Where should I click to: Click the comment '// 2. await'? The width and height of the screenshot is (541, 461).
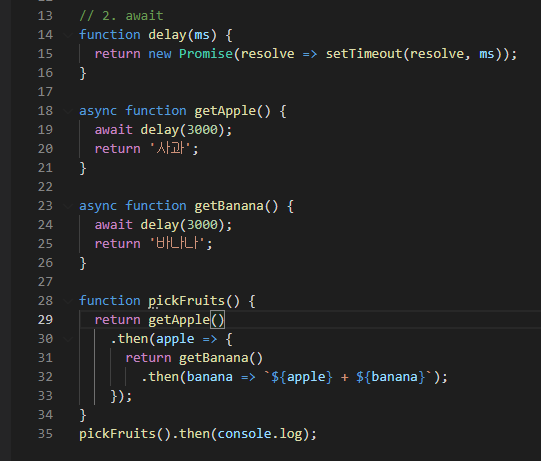click(x=121, y=16)
